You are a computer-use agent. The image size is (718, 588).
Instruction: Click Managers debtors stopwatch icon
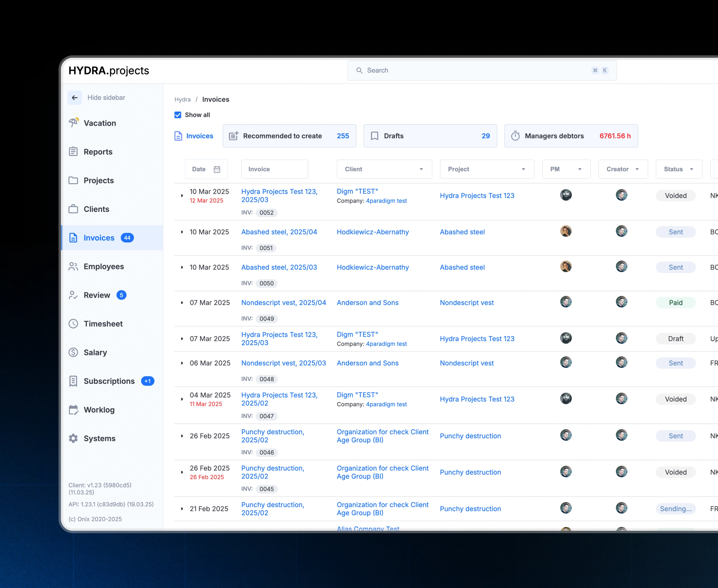pos(515,136)
